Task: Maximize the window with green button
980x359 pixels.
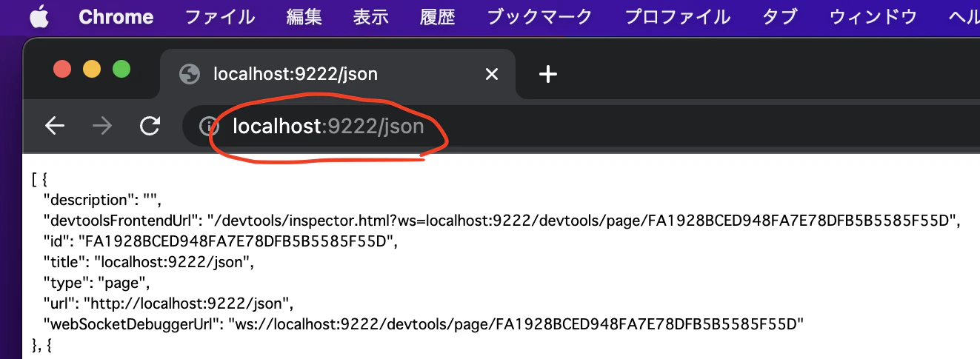Action: (121, 70)
